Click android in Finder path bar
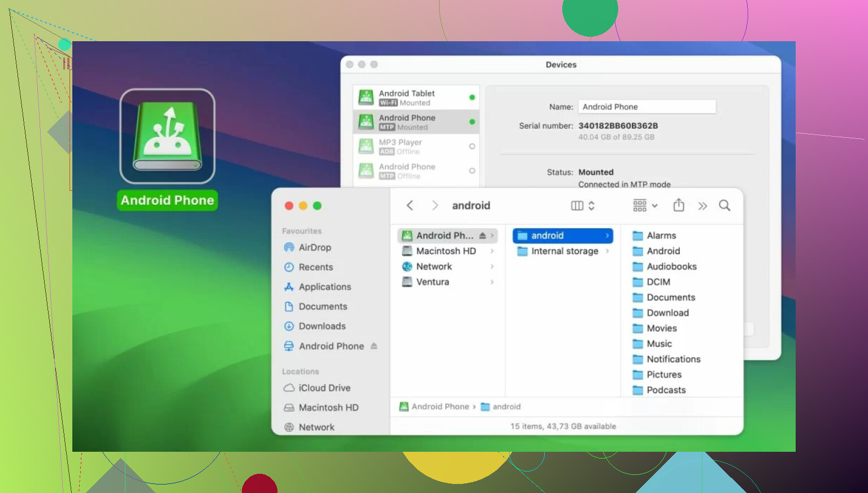 coord(501,407)
